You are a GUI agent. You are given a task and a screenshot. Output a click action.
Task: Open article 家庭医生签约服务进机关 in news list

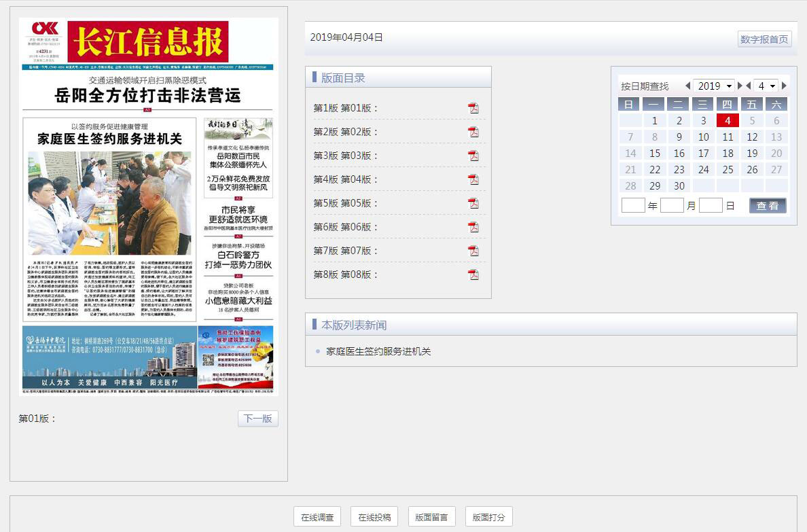coord(378,351)
